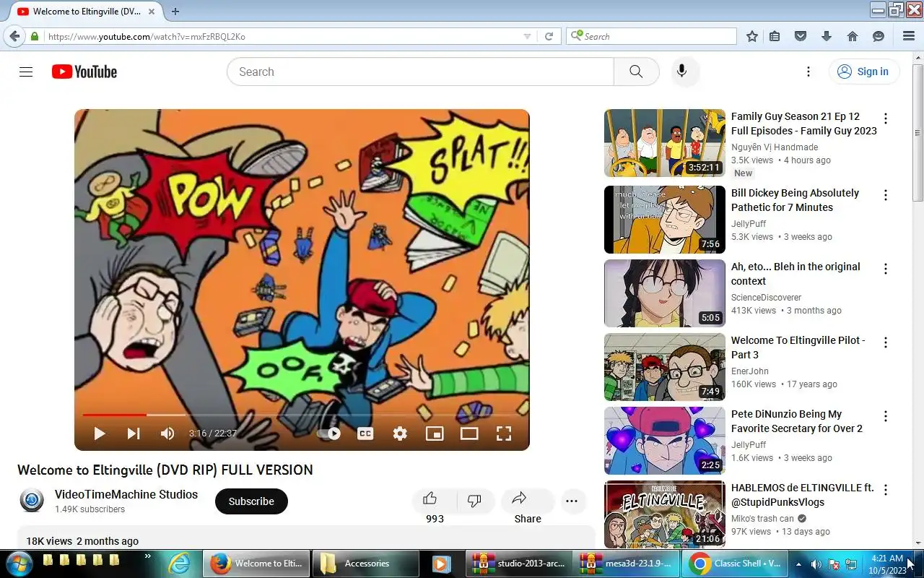Mute the video volume
The image size is (924, 578).
point(167,433)
